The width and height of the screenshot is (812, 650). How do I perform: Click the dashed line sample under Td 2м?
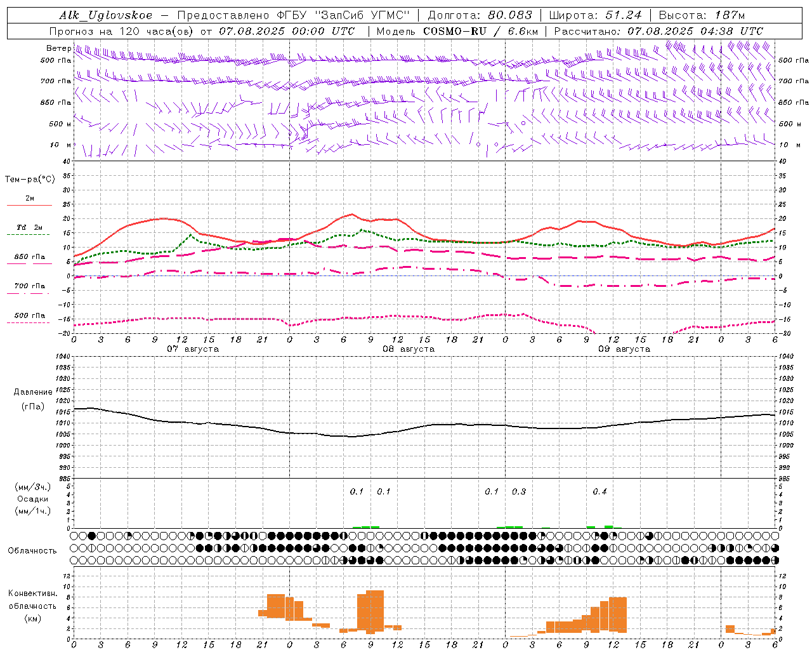29,235
